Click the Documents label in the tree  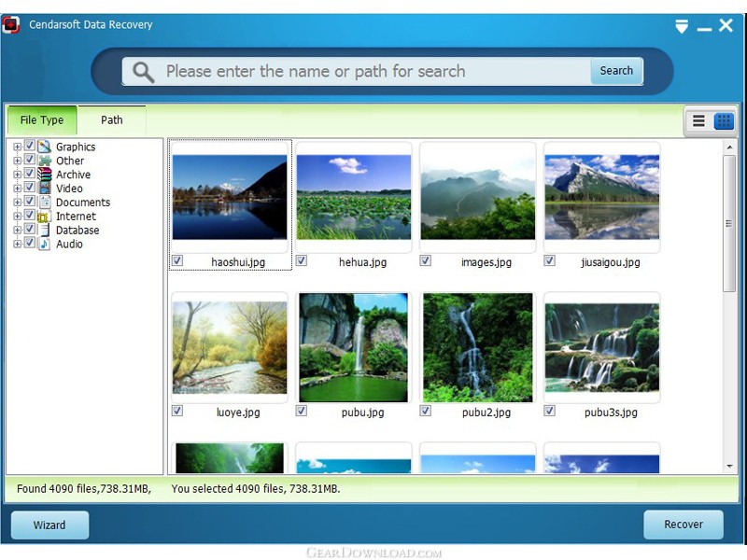click(83, 203)
